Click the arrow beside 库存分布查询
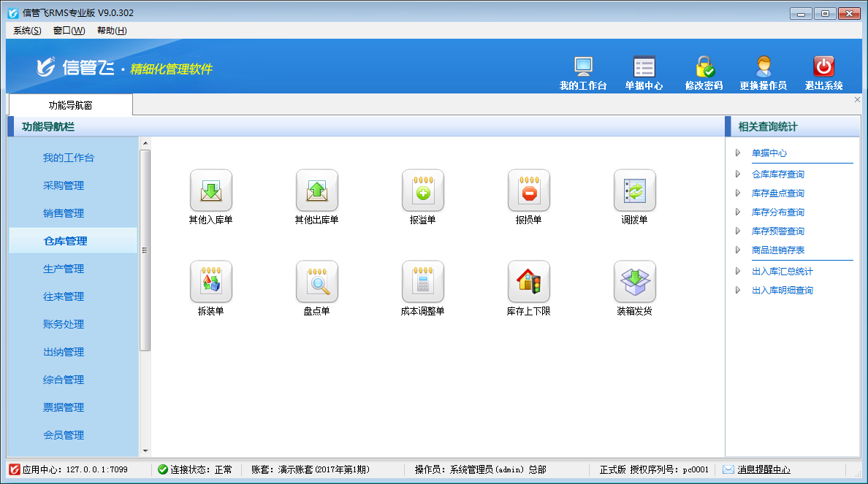Image resolution: width=868 pixels, height=484 pixels. tap(738, 212)
